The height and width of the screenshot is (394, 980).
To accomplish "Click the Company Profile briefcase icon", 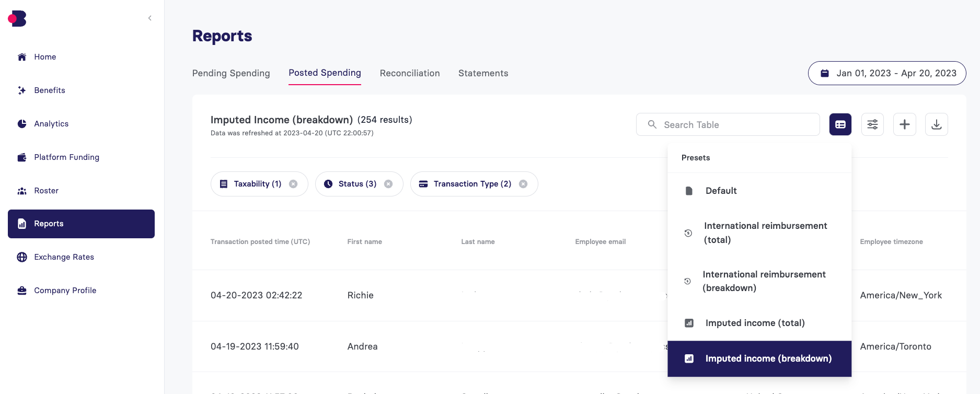I will tap(22, 291).
